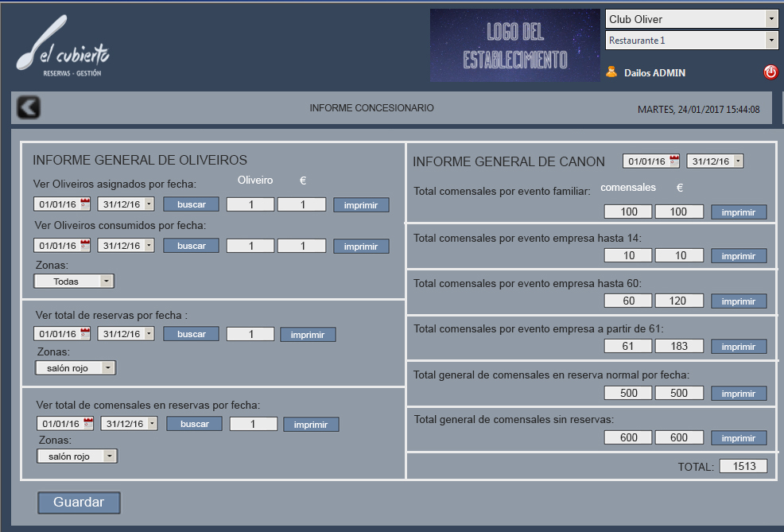Screen dimensions: 784x532
Task: Print comensales sin reservas report
Action: tap(739, 438)
